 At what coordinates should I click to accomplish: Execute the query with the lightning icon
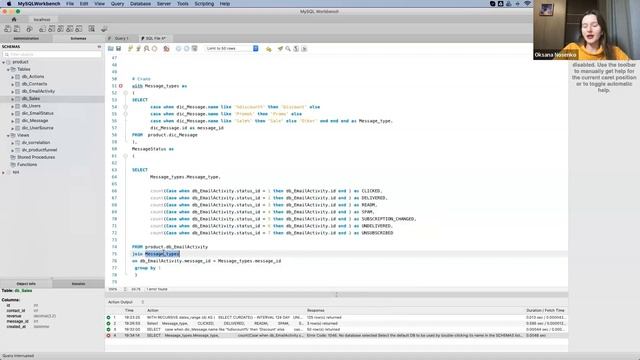(x=130, y=49)
